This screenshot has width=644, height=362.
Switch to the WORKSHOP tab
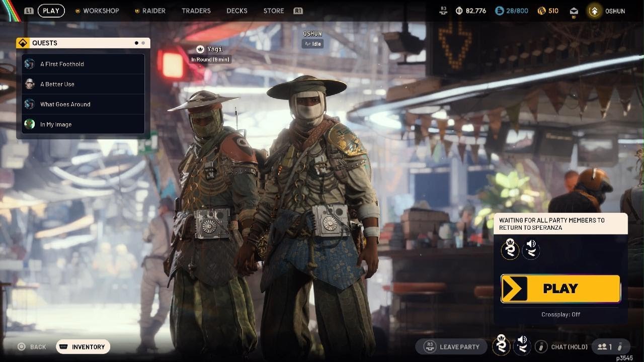point(97,11)
